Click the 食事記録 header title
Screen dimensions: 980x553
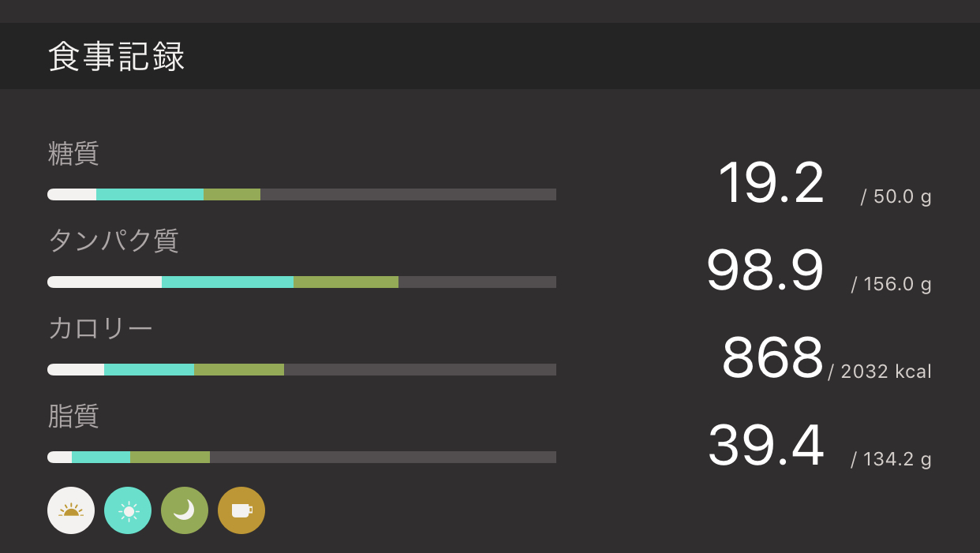117,57
